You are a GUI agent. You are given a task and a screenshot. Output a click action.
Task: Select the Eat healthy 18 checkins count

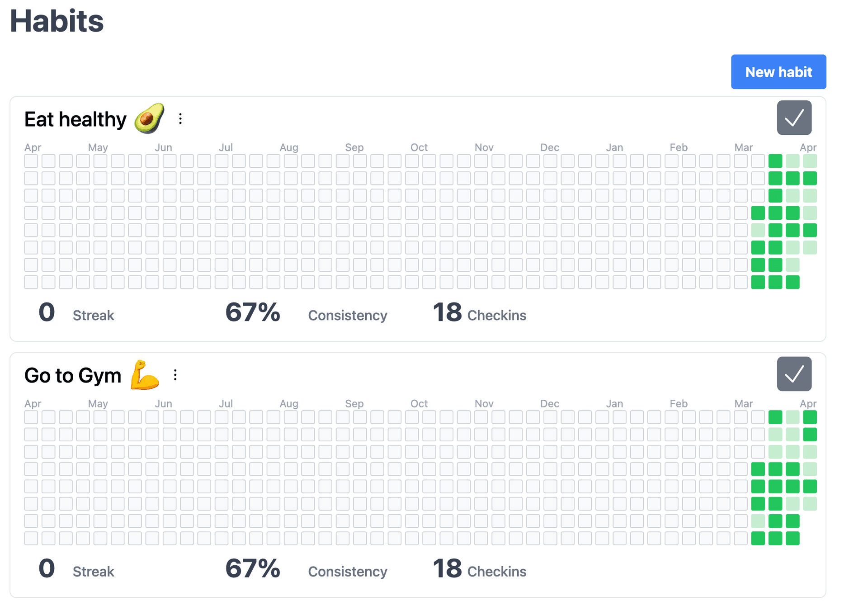pyautogui.click(x=447, y=312)
